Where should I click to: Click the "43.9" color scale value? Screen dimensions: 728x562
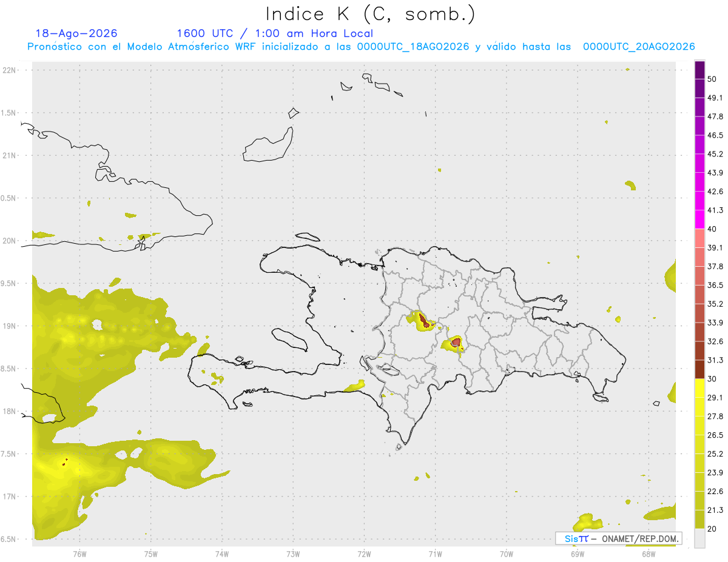715,173
